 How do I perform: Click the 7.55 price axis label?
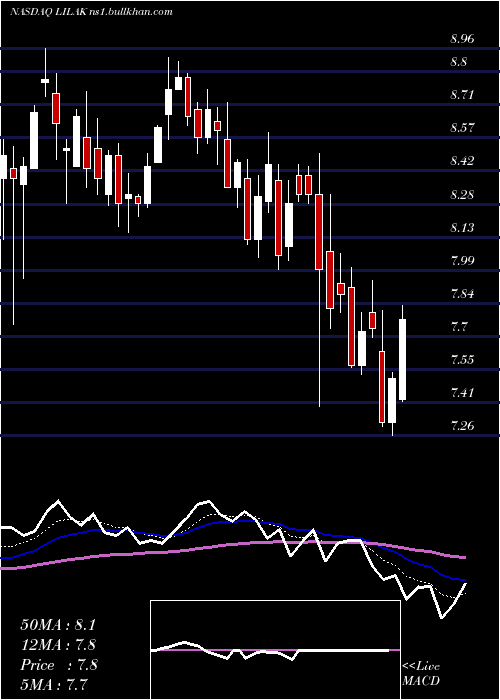[x=462, y=360]
